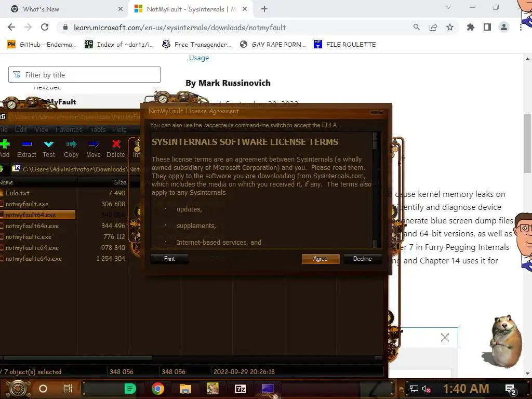Image resolution: width=532 pixels, height=399 pixels.
Task: Click the Print button in the license dialog
Action: [x=169, y=259]
